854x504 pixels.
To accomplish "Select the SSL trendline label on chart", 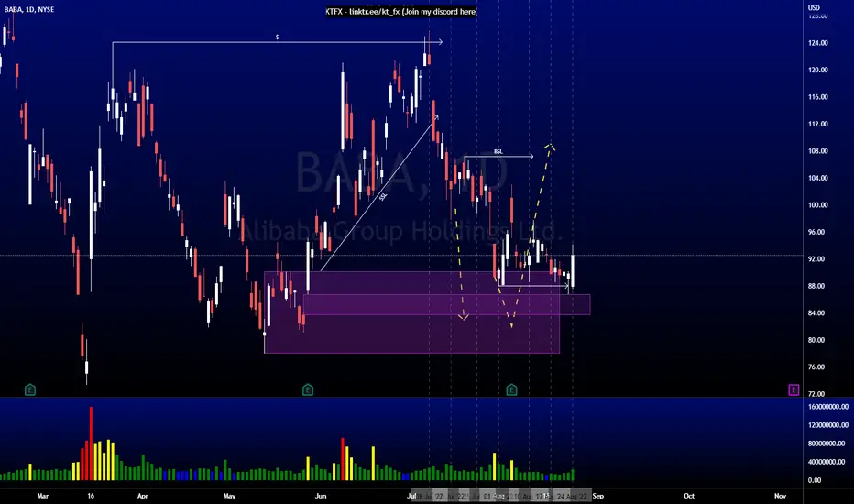I will [383, 196].
